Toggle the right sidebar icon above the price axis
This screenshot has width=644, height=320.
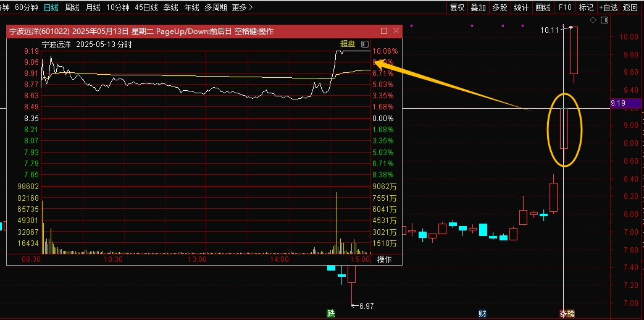click(604, 20)
